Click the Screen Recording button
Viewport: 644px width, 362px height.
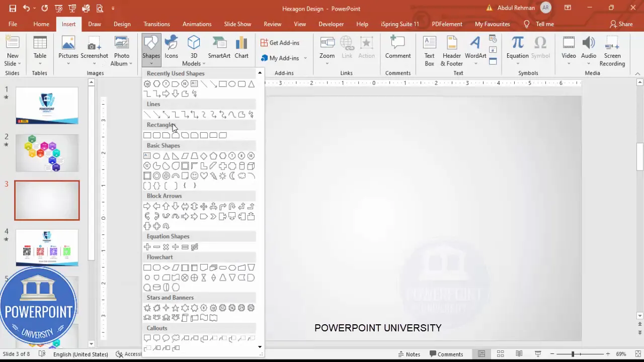(x=612, y=51)
